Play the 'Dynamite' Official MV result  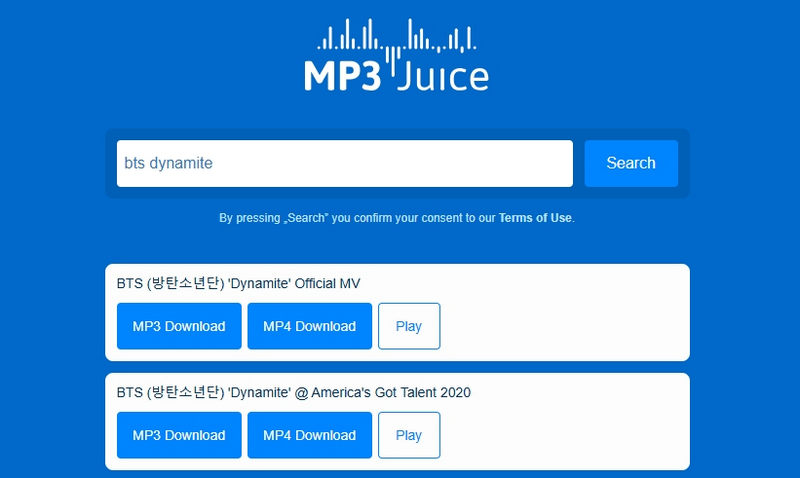409,326
